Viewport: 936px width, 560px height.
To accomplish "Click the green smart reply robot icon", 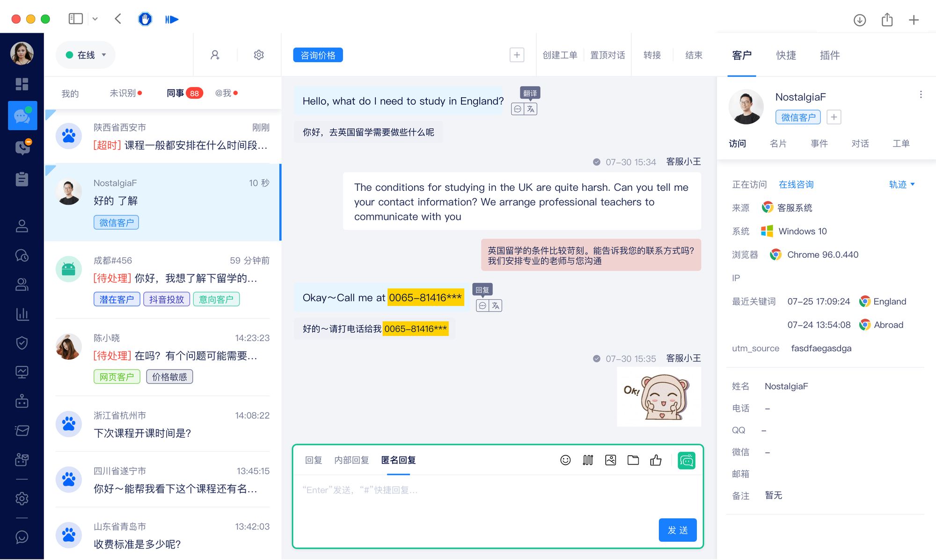I will click(687, 460).
